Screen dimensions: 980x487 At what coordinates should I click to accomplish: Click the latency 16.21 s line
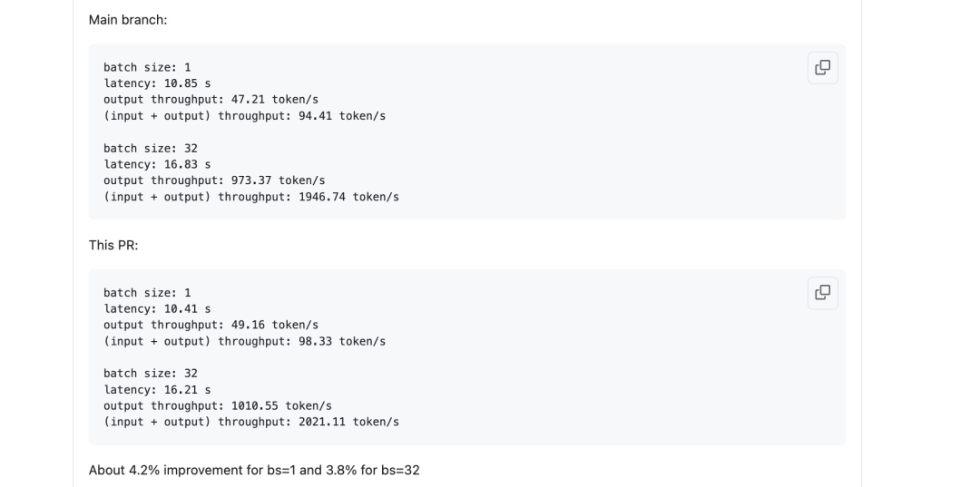157,390
